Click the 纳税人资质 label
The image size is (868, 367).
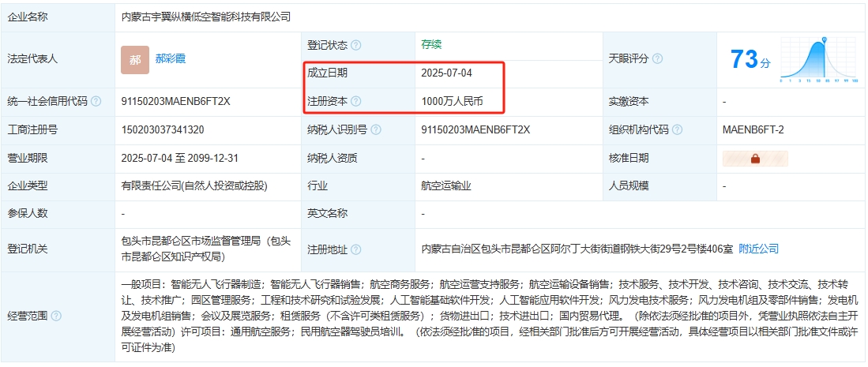pyautogui.click(x=333, y=159)
